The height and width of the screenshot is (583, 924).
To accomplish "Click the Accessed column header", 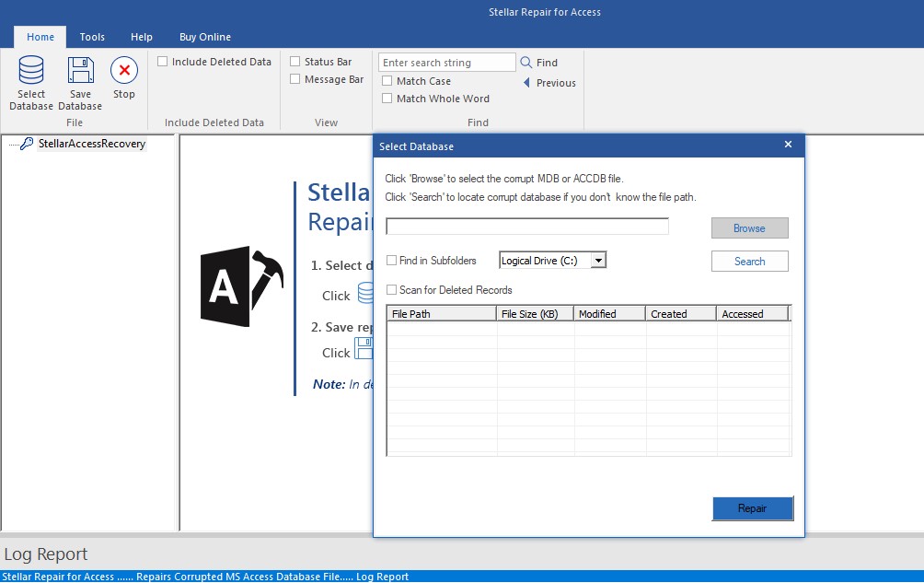I will 753,314.
